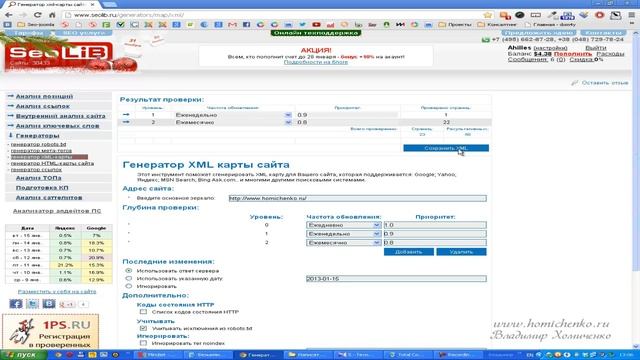This screenshot has width=640, height=360.
Task: Bookmark page with the star icon
Action: (x=487, y=15)
